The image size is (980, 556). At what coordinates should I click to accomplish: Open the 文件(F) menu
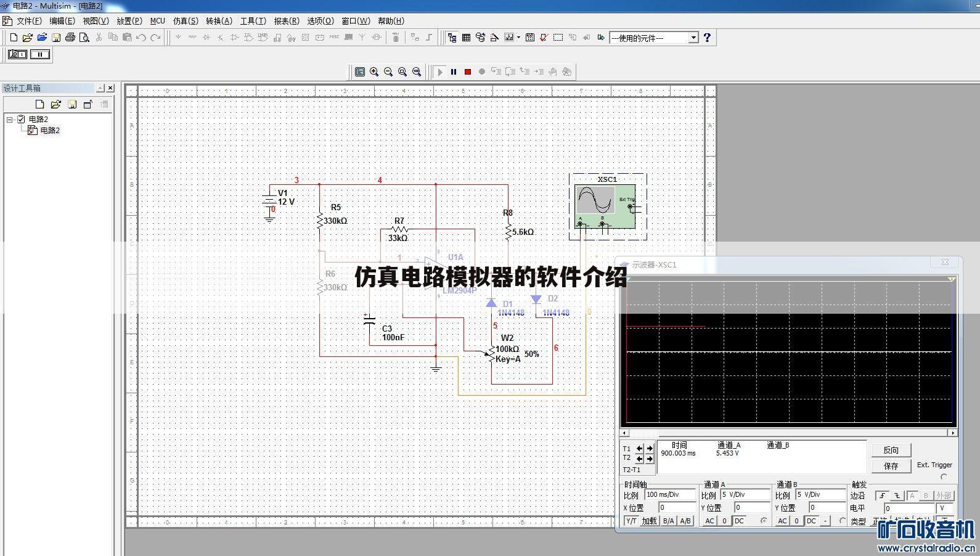[x=29, y=21]
